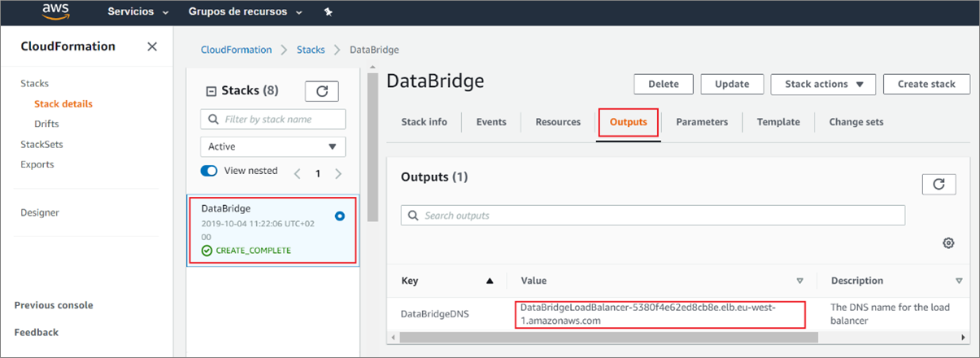Click the Delete button
This screenshot has height=358, width=980.
tap(663, 84)
